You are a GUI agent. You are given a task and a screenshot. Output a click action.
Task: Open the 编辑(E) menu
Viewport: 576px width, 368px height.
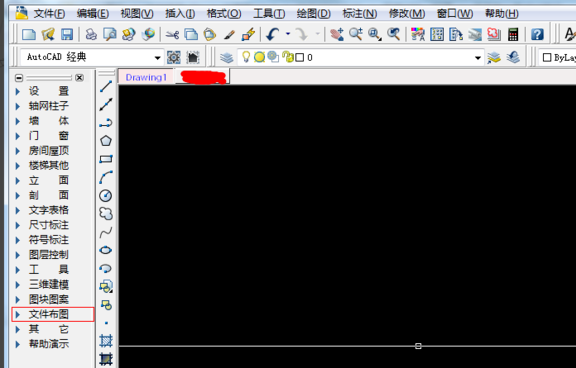(x=93, y=14)
